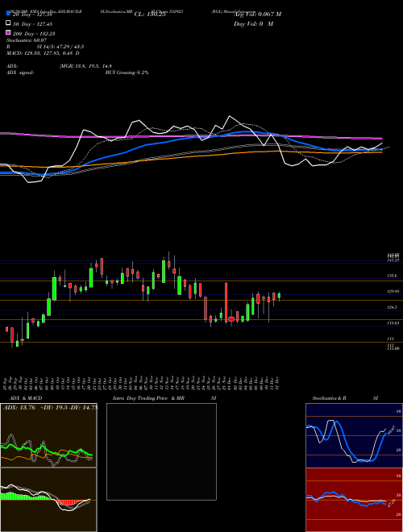Click the '+DY: 19.5' reading in ADX panel

pos(54,408)
